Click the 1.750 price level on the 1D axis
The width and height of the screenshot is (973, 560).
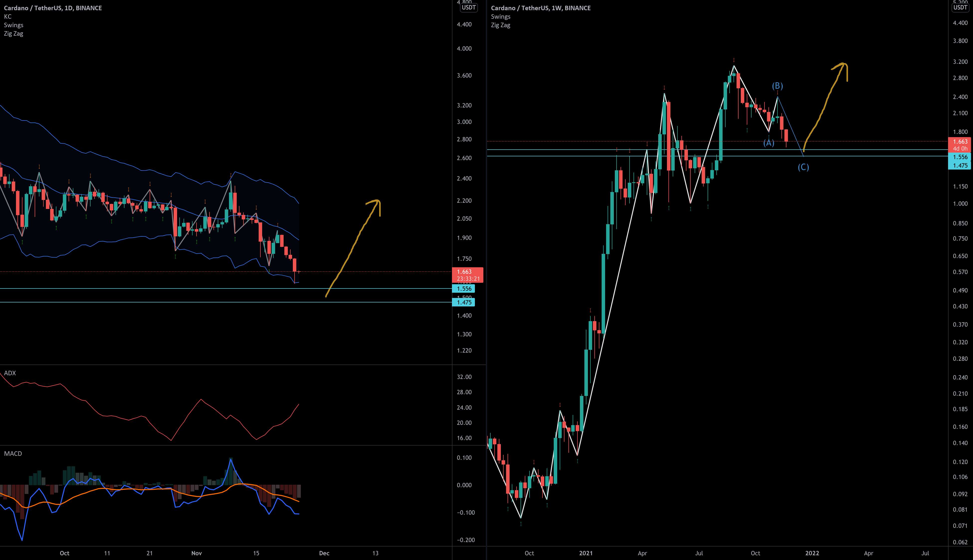click(x=464, y=259)
